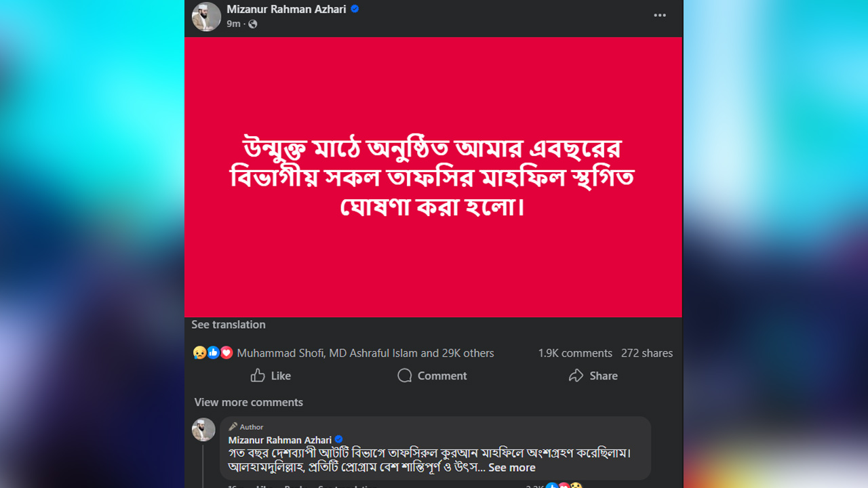868x488 pixels.
Task: Click the red post image
Action: (433, 177)
